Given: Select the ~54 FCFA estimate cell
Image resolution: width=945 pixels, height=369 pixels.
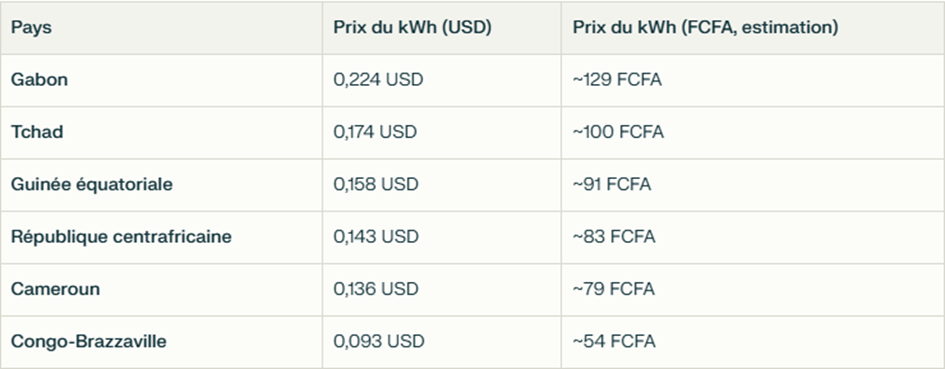Looking at the screenshot, I should pos(614,341).
